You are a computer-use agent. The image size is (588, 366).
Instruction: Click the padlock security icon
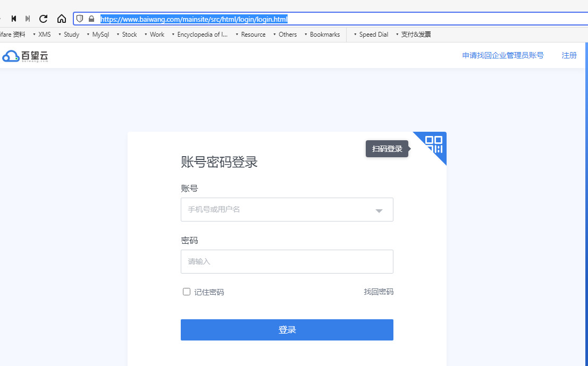[x=91, y=19]
